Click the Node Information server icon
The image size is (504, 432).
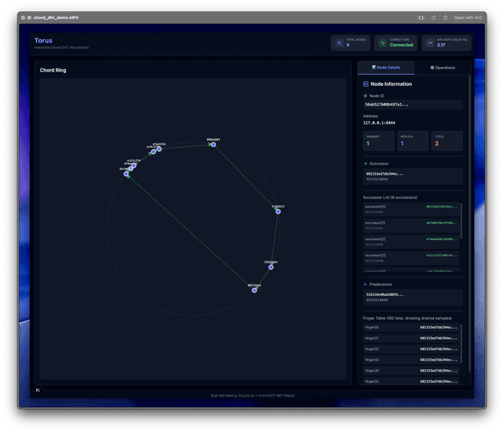click(365, 83)
